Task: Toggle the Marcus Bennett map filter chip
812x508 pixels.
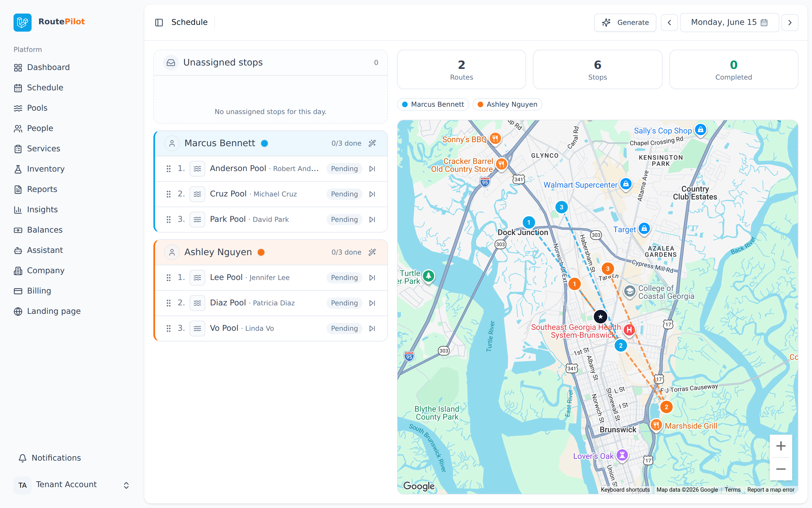Action: coord(433,104)
